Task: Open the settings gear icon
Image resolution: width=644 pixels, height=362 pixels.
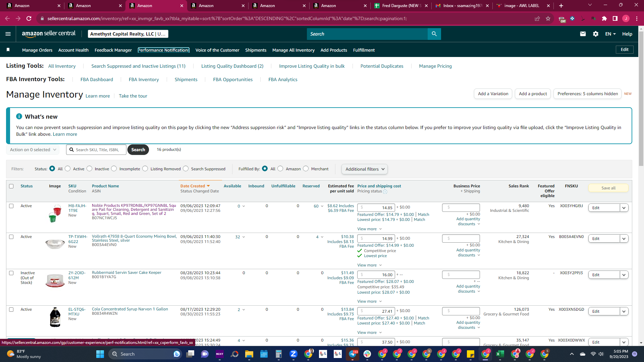Action: coord(596,34)
